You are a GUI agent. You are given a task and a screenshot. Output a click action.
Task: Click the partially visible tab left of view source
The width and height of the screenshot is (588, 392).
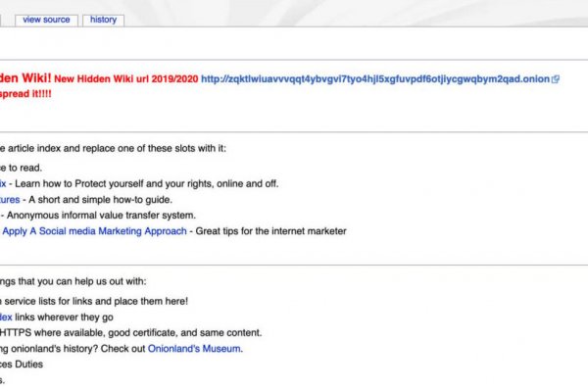[x=4, y=20]
